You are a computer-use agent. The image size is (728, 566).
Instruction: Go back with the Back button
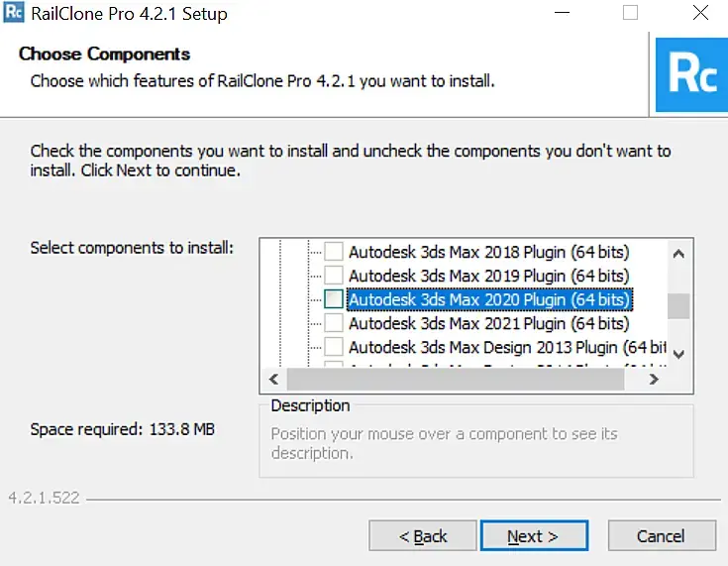(x=422, y=536)
